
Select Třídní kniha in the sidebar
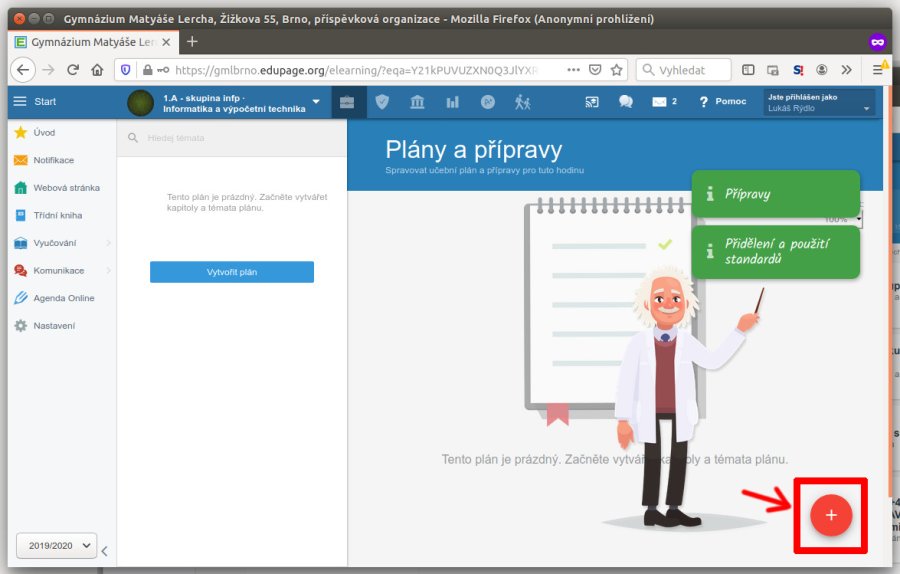(x=57, y=215)
